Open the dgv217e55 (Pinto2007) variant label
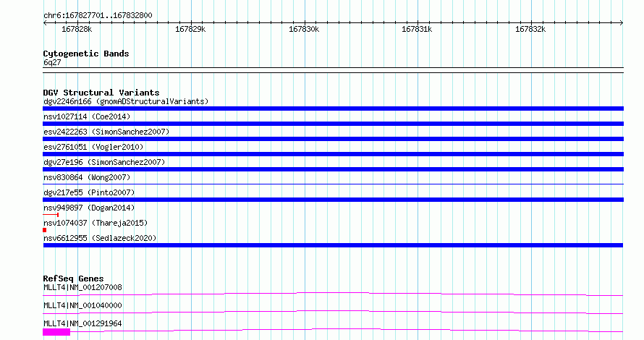Image resolution: width=644 pixels, height=340 pixels. [89, 192]
